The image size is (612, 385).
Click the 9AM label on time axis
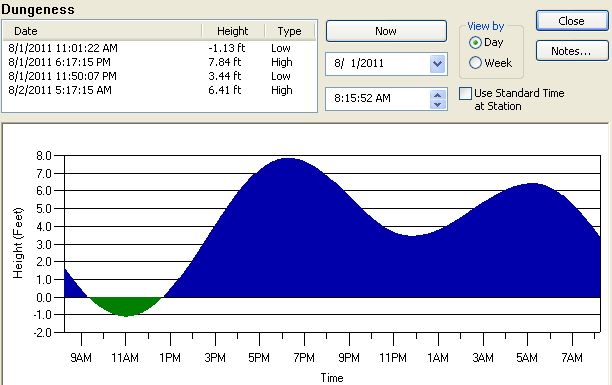pyautogui.click(x=81, y=358)
